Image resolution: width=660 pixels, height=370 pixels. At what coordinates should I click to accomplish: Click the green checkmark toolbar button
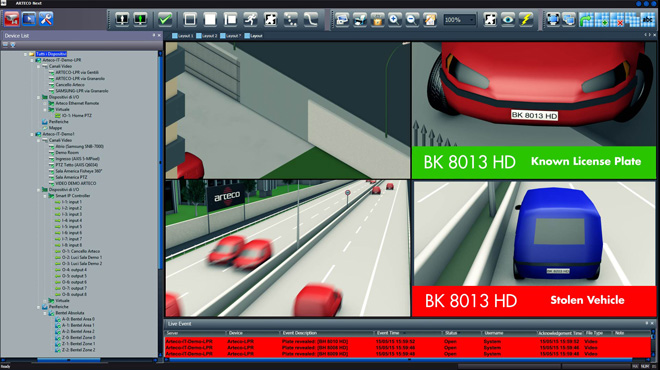165,19
